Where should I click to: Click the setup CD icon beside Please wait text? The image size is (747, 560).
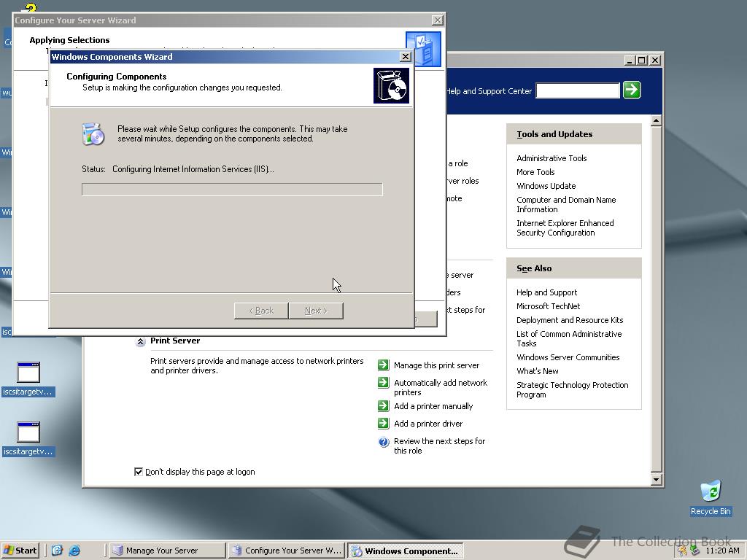click(x=93, y=134)
